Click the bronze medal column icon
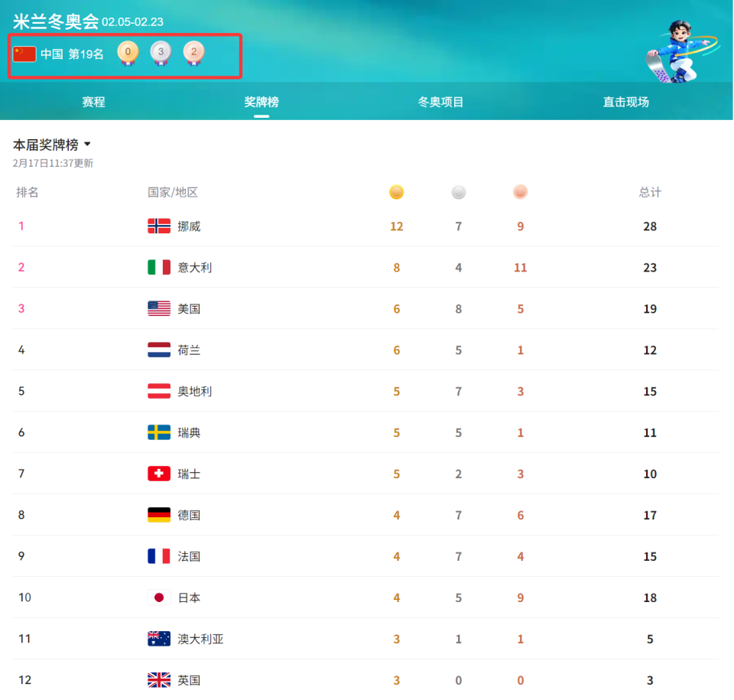Screen dimensions: 734x700 [520, 192]
